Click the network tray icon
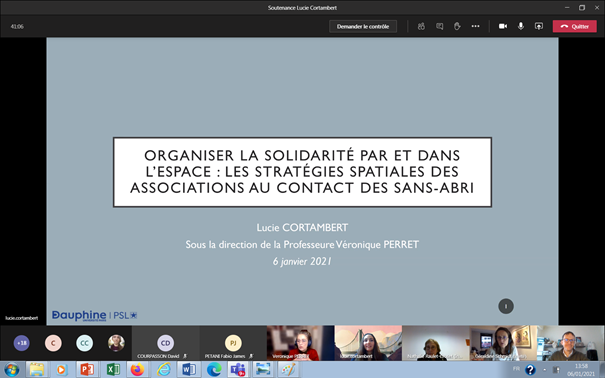Image resolution: width=605 pixels, height=378 pixels. [556, 370]
